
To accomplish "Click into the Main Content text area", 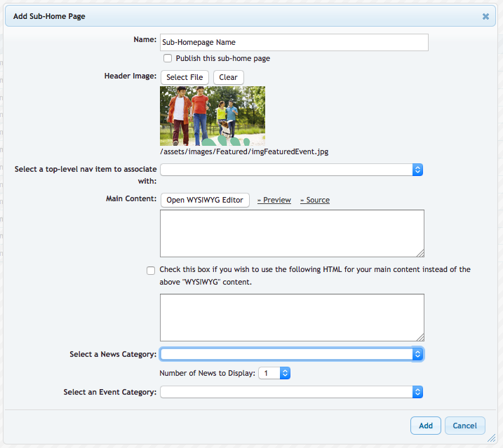I will pos(292,233).
